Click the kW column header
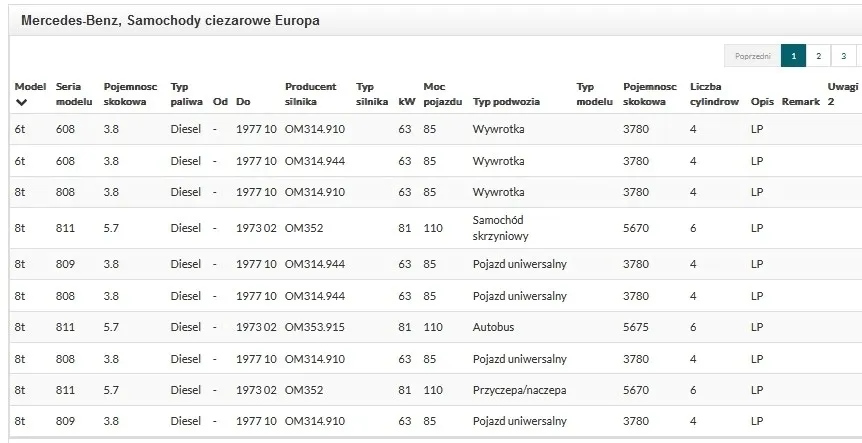Screen dimensions: 862x443 (407, 102)
